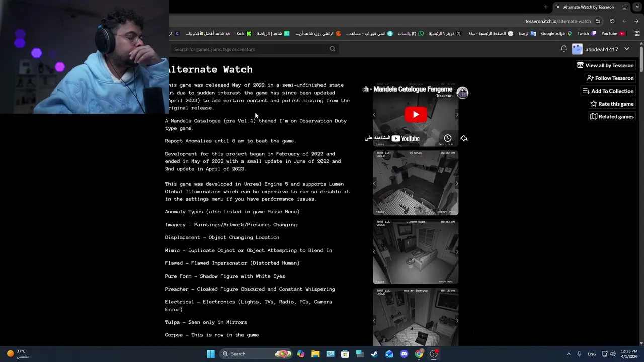Screen dimensions: 644x362
Task: Open Outlook from the taskbar
Action: pos(389,354)
